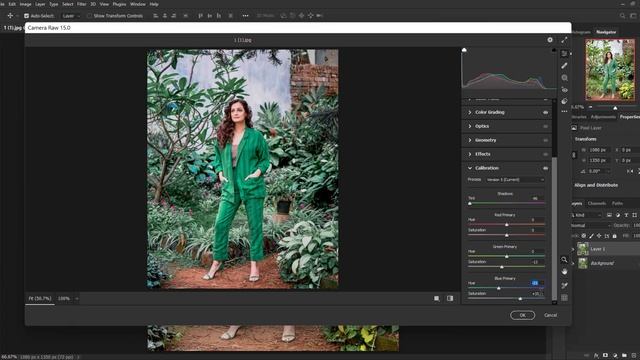Click OK to apply Camera Raw
This screenshot has height=360, width=640.
(522, 315)
